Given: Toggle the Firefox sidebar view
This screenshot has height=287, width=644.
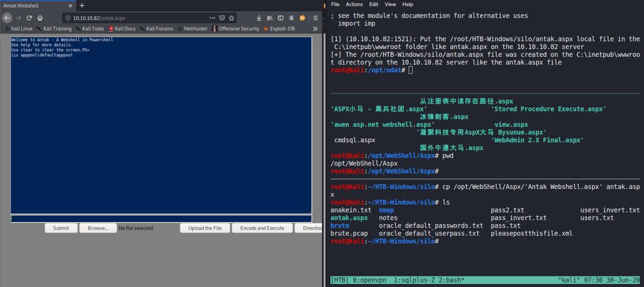Looking at the screenshot, I should tap(281, 18).
